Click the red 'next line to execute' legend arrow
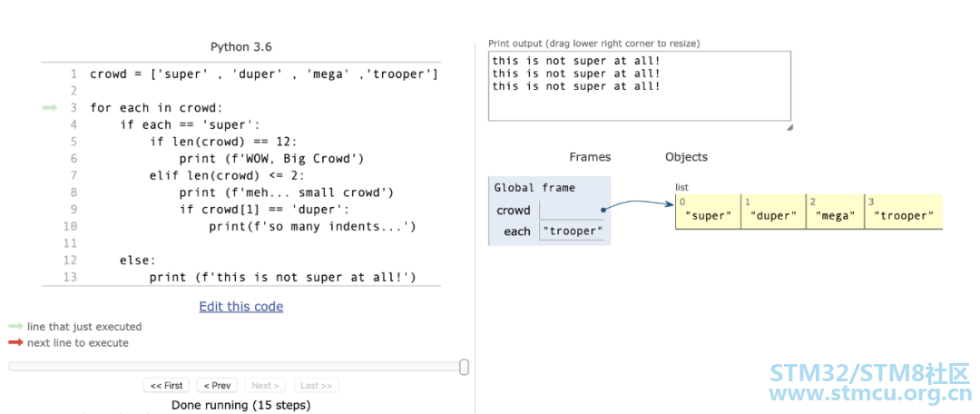The image size is (980, 414). tap(15, 342)
